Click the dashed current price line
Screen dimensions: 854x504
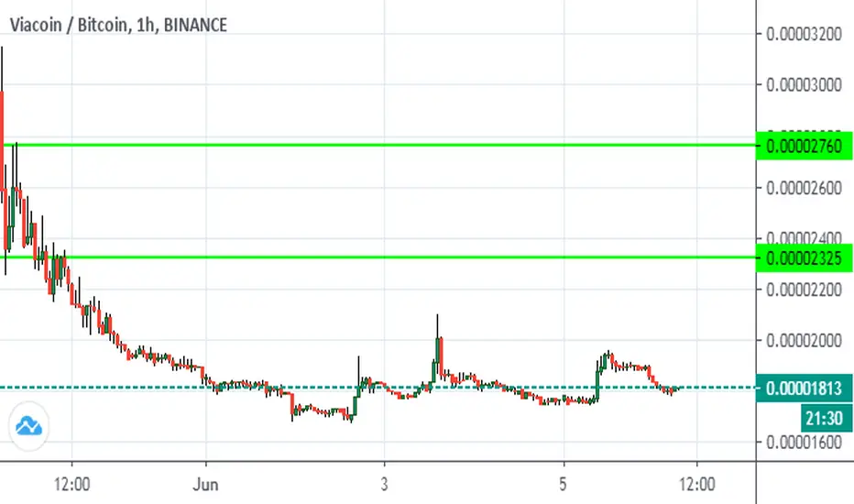pos(378,388)
